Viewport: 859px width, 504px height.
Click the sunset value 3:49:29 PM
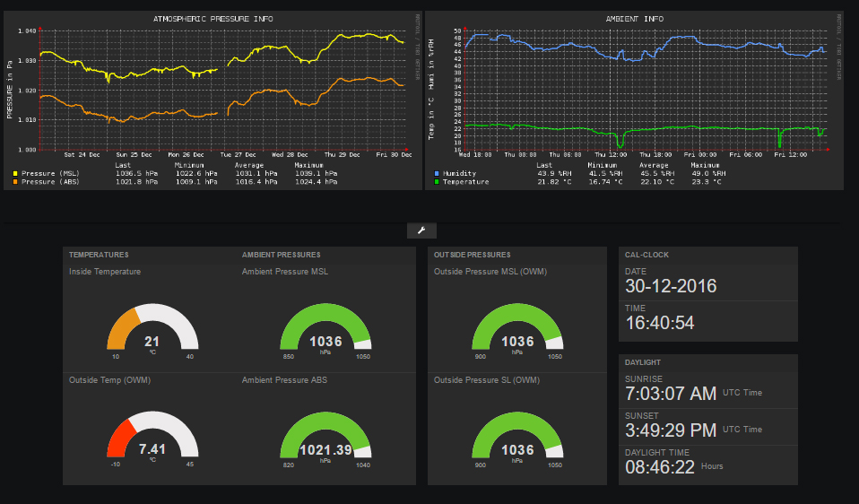671,430
